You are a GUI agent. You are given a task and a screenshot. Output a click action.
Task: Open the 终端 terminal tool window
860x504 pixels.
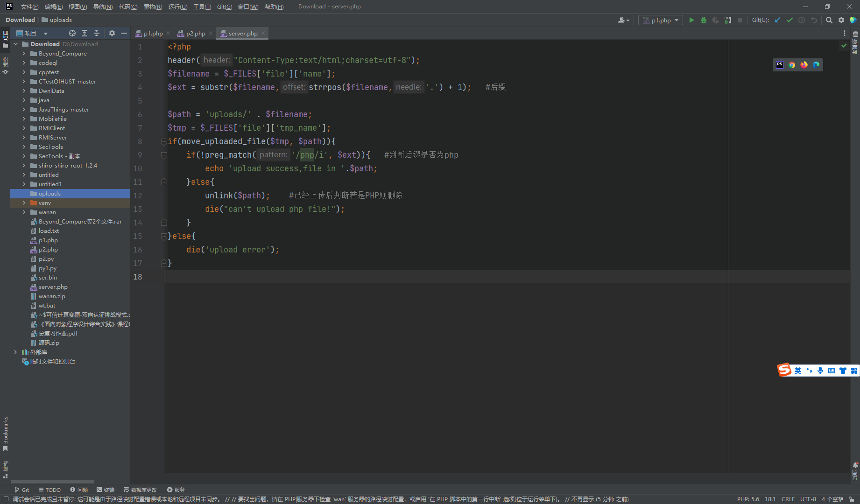point(106,490)
